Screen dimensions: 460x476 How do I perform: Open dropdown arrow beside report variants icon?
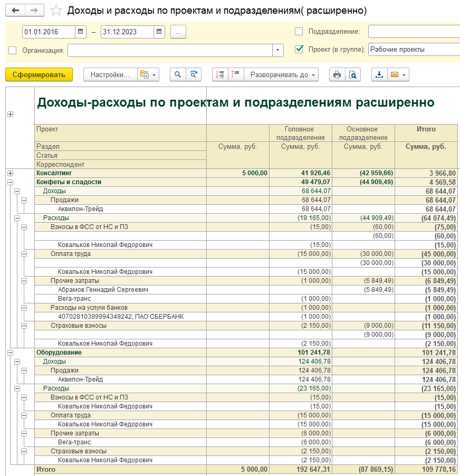[154, 75]
